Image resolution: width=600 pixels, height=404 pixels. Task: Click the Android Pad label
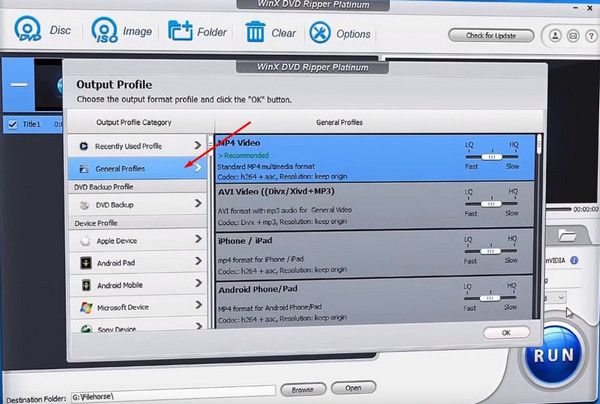pos(116,263)
